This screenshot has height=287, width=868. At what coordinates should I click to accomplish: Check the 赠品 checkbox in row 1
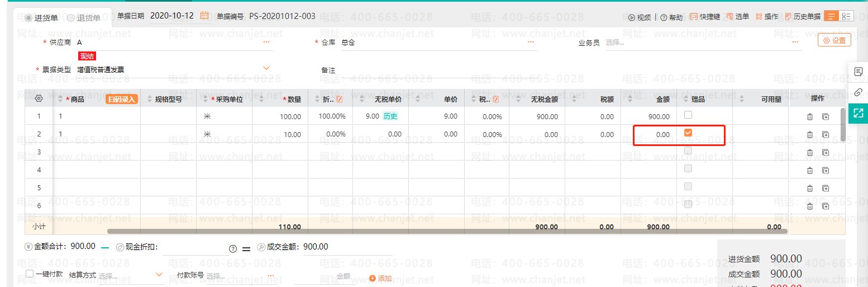[x=688, y=115]
